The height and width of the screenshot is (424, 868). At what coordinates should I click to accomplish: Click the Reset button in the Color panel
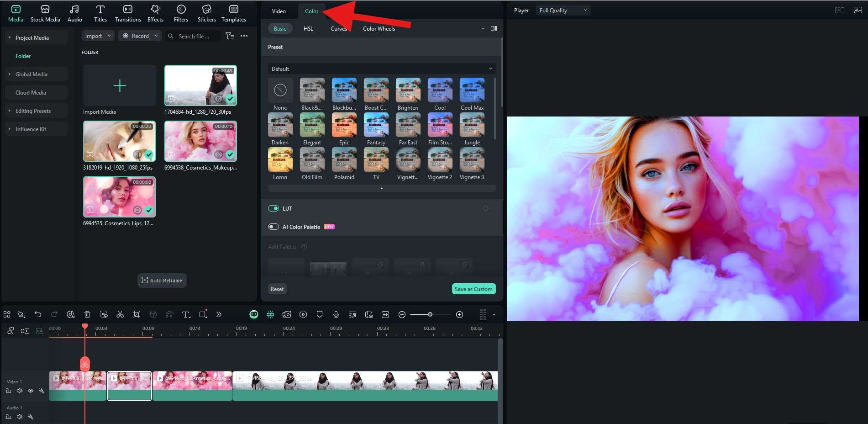pos(277,289)
